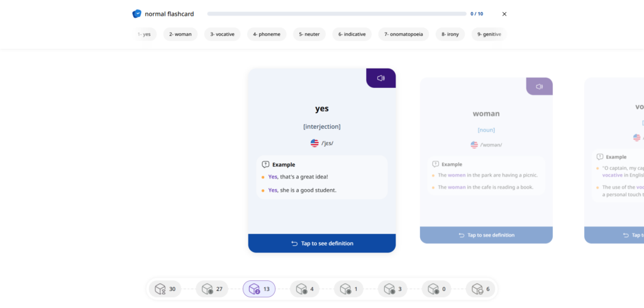Select the last box showing 6 cards
Screen dimensions: 644x308
point(482,289)
